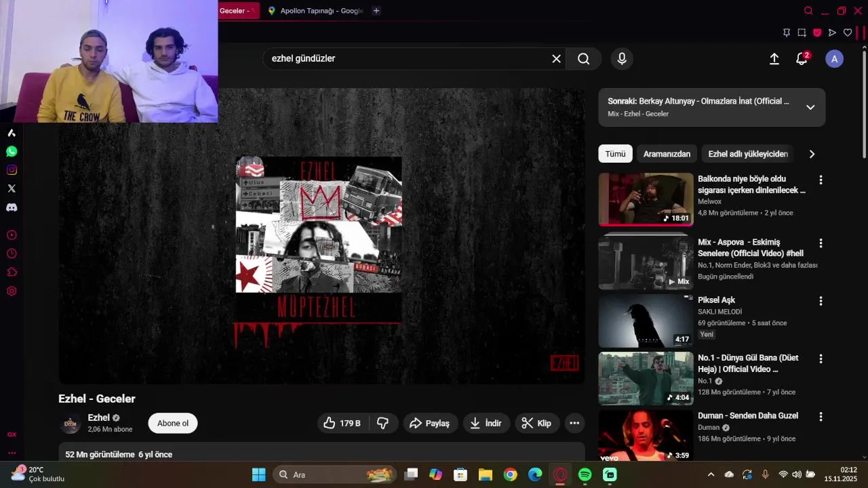
Task: Click the send/flow arrow icon in the address bar
Action: click(x=833, y=33)
